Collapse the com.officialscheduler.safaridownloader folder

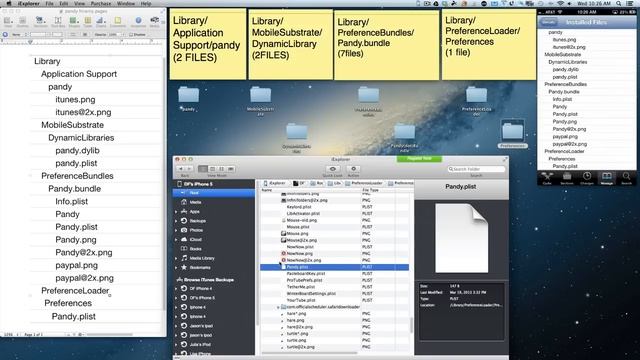[x=278, y=307]
